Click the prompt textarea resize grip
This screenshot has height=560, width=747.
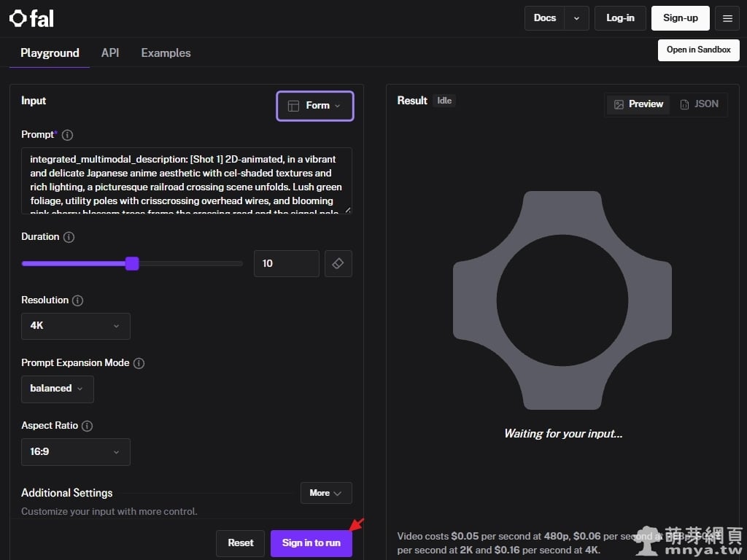pos(348,210)
